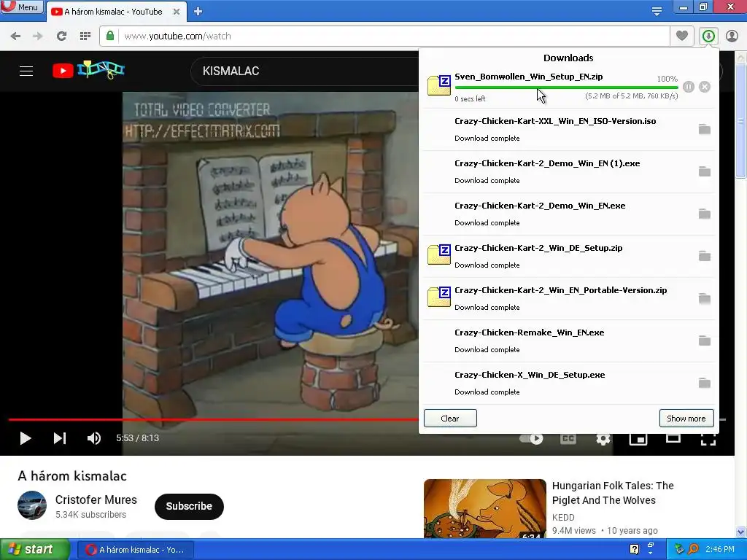Viewport: 747px width, 560px height.
Task: Close the A három kismalac tab
Action: click(x=177, y=12)
